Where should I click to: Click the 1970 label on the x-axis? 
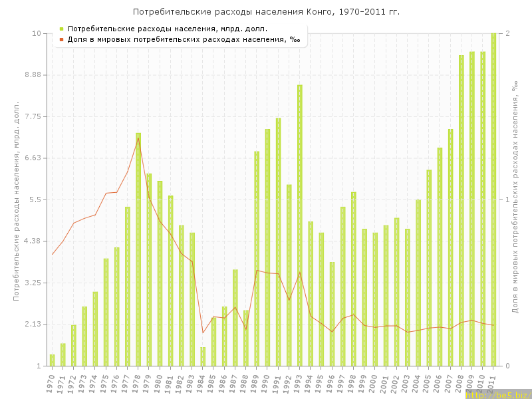coord(51,384)
